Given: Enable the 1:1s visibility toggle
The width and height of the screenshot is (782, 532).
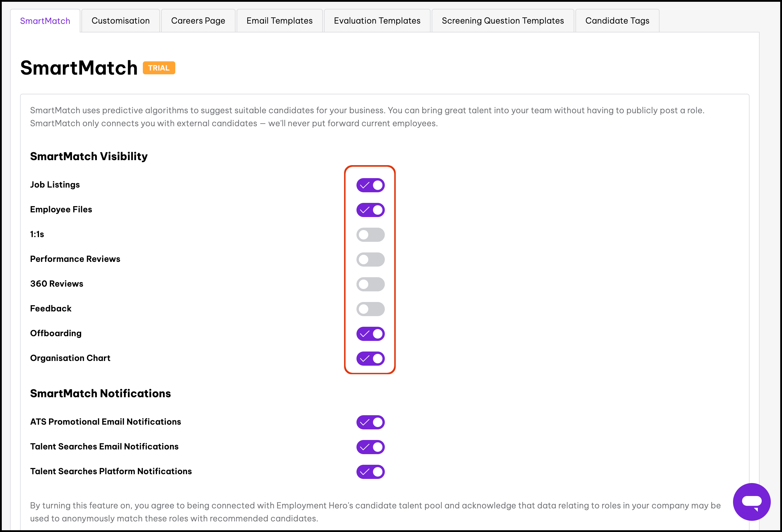Looking at the screenshot, I should (370, 235).
